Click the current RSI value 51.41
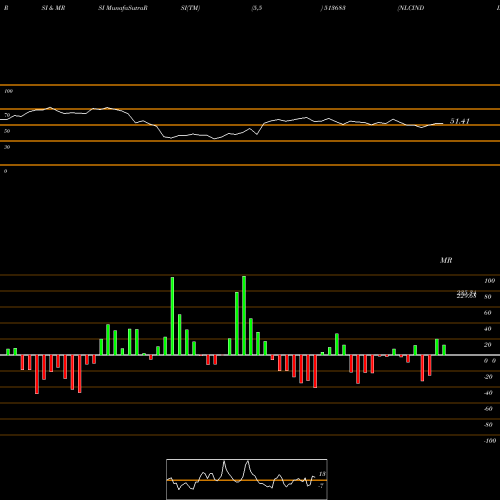 coord(460,121)
